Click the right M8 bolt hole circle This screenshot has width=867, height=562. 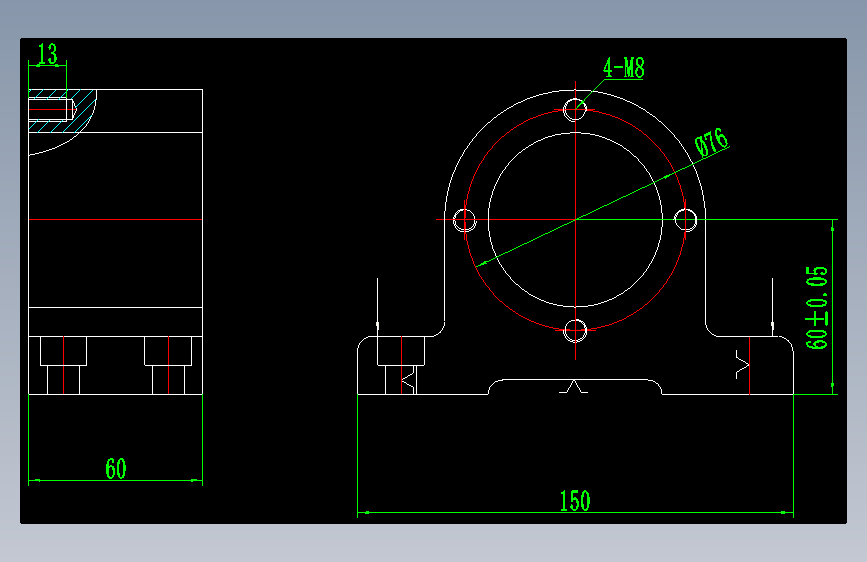686,220
